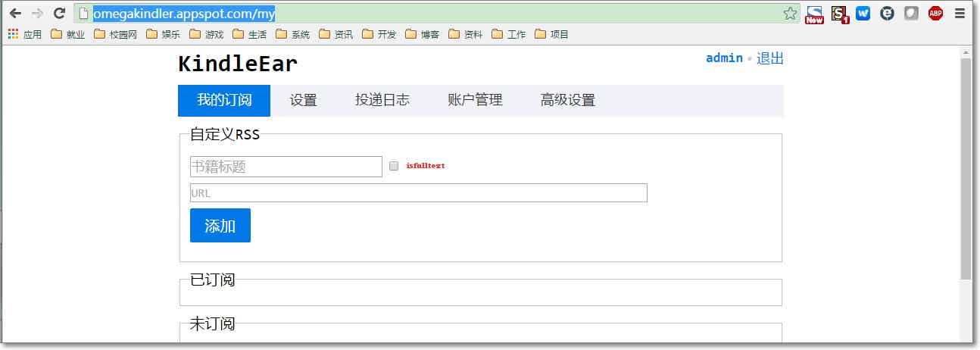Click the admin user link
This screenshot has width=980, height=350.
click(725, 58)
